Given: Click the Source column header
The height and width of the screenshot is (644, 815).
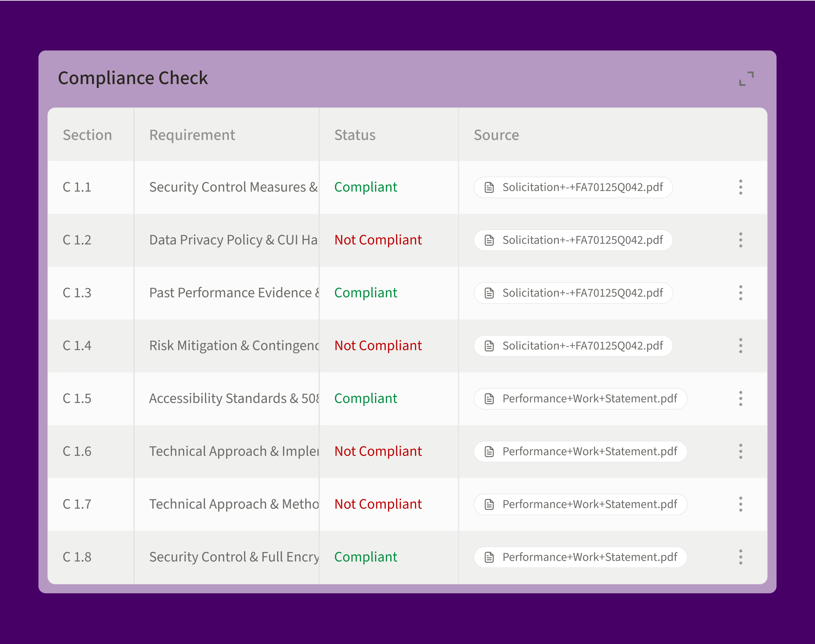Looking at the screenshot, I should (496, 135).
